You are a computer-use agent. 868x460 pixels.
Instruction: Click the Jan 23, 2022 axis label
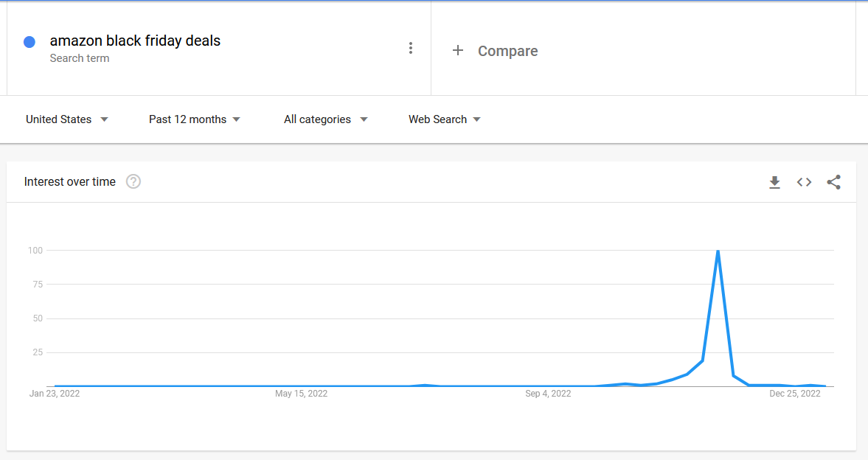[55, 394]
